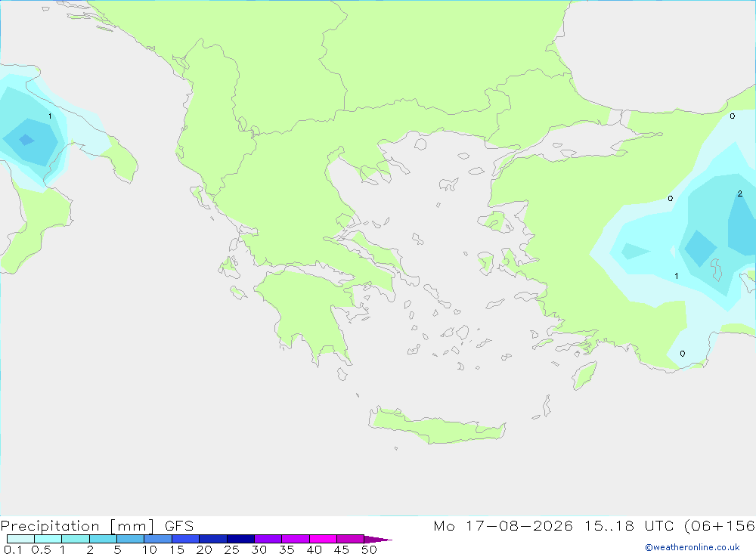756x554 pixels.
Task: Click the legend value '5'
Action: click(x=117, y=549)
